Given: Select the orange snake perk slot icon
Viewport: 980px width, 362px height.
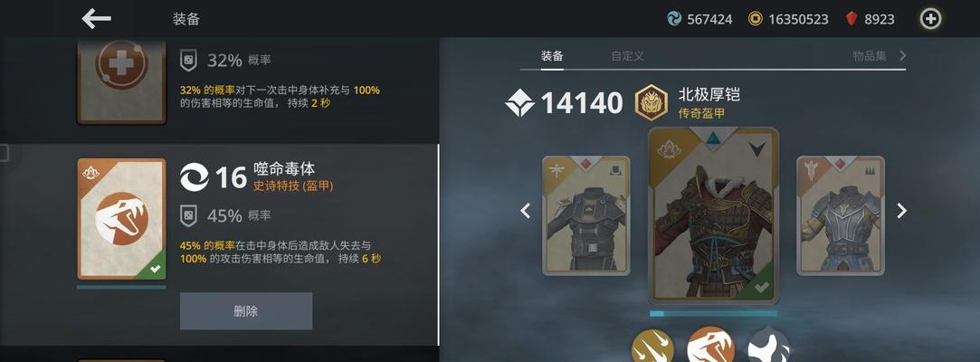Looking at the screenshot, I should (x=710, y=347).
